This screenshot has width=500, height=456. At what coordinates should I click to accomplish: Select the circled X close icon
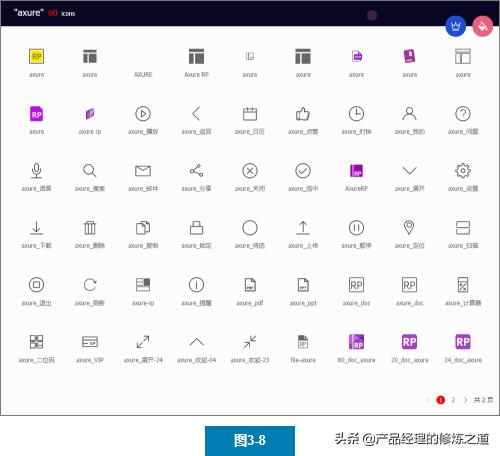click(x=250, y=171)
